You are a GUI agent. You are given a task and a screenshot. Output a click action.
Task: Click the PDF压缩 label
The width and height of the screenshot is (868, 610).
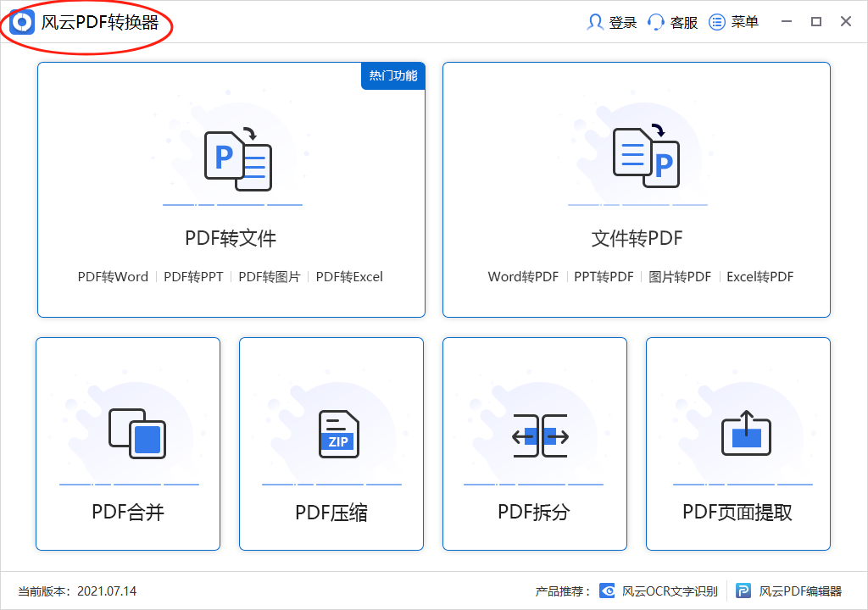coord(331,513)
